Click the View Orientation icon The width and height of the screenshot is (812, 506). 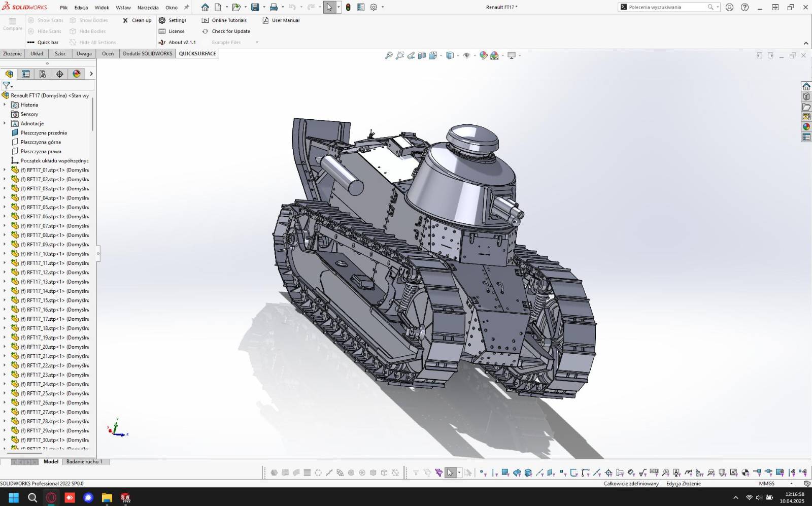(432, 55)
